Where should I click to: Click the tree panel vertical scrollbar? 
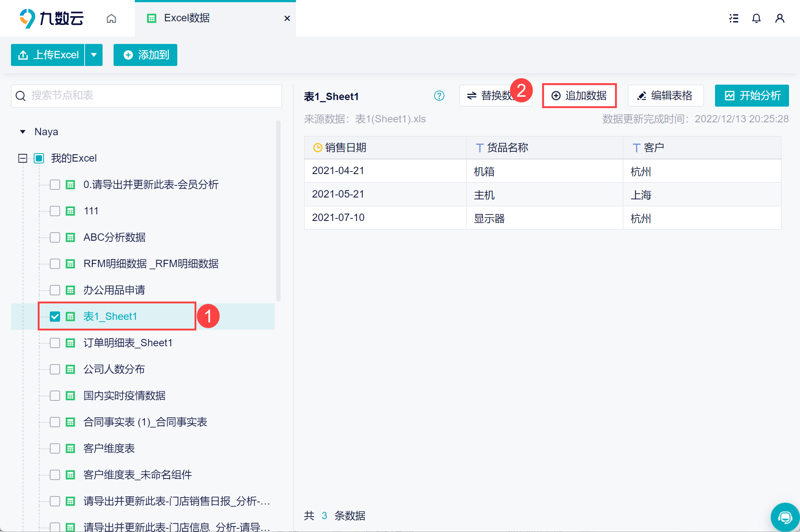278,211
